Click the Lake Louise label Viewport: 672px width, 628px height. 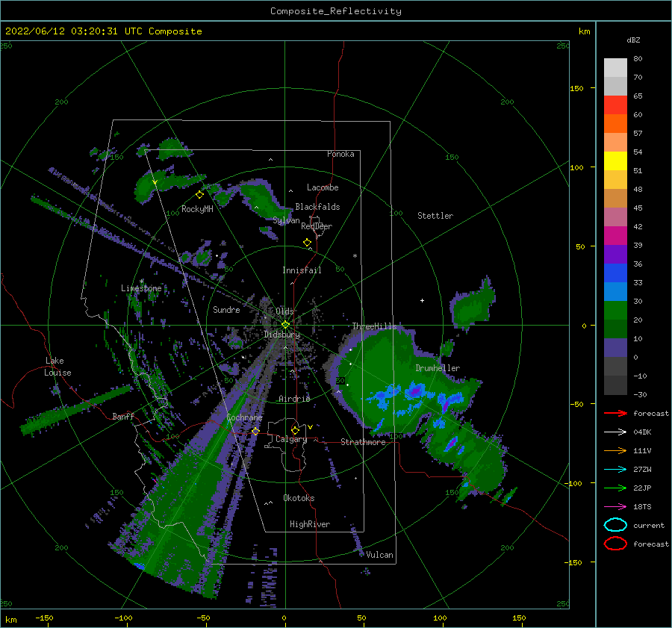[x=57, y=367]
